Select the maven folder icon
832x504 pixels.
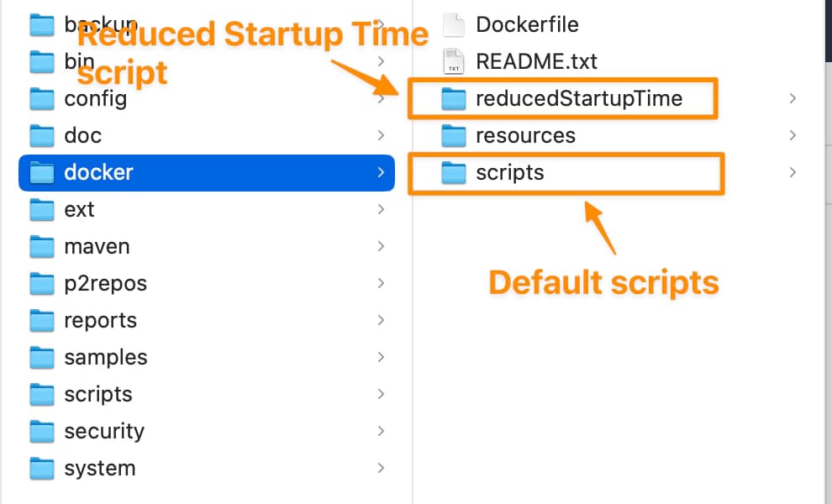41,246
